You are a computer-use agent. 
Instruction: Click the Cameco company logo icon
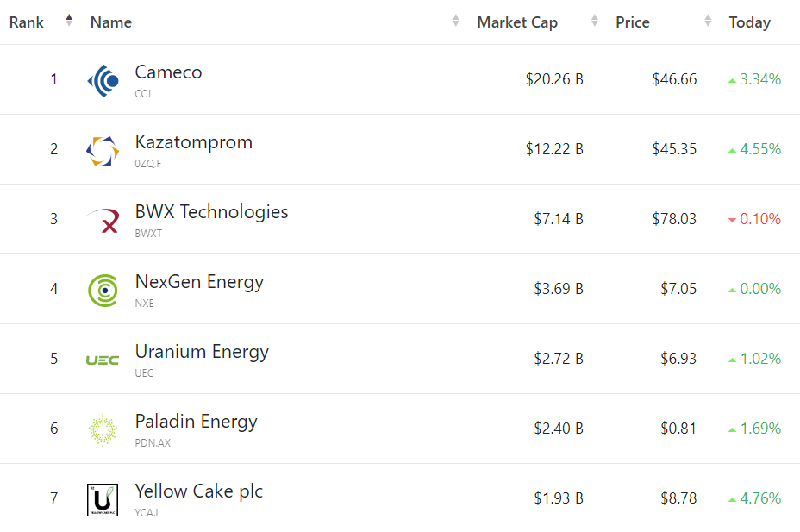pos(103,80)
